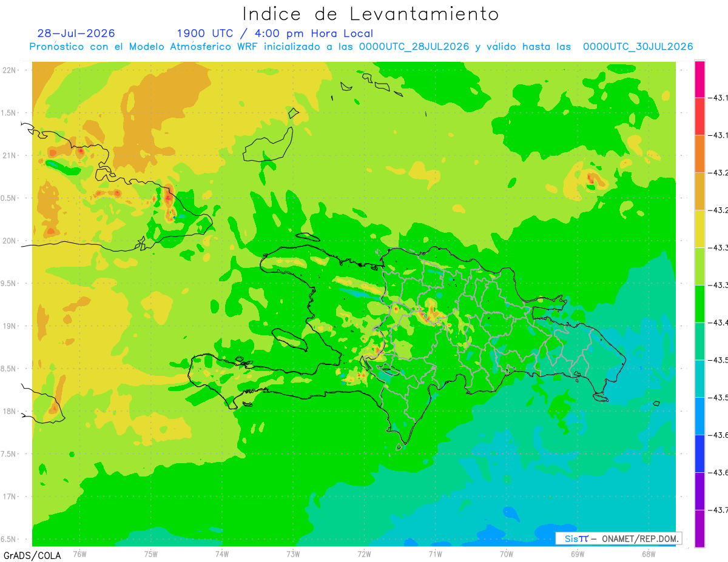Click the '72W' longitude axis label
Screen dimensions: 728x562
click(364, 554)
